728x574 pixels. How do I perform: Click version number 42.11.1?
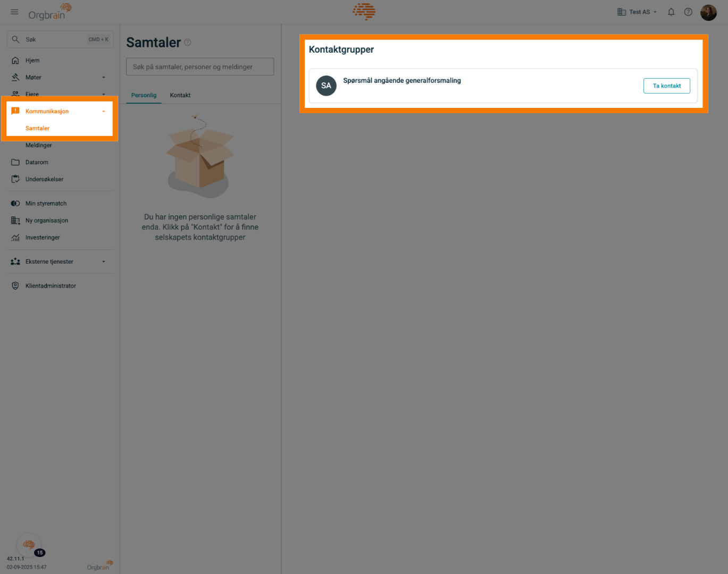coord(15,559)
